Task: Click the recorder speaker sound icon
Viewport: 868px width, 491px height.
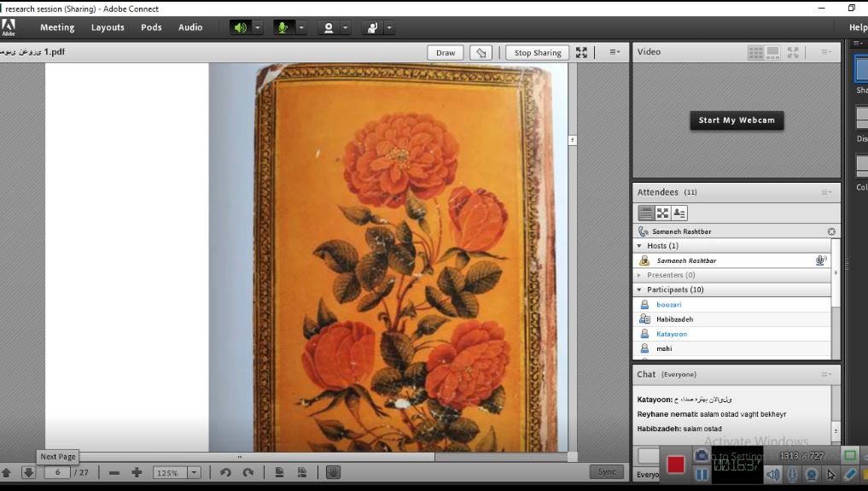Action: pyautogui.click(x=772, y=475)
